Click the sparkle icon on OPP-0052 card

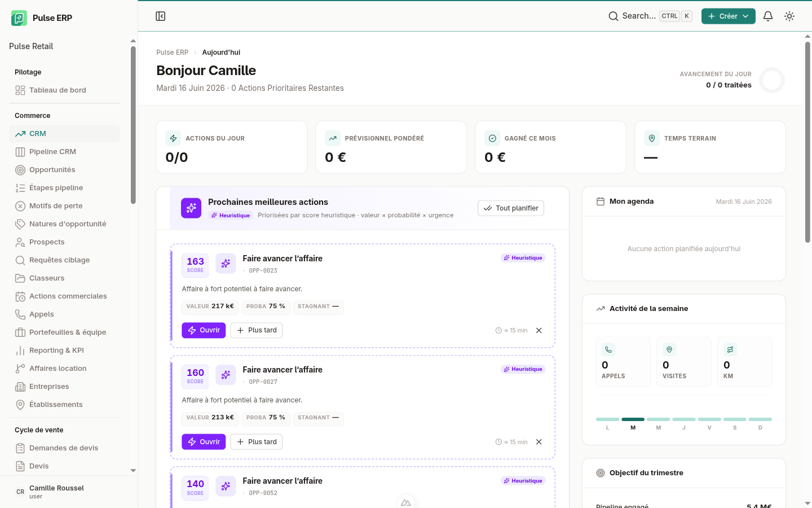coord(226,486)
